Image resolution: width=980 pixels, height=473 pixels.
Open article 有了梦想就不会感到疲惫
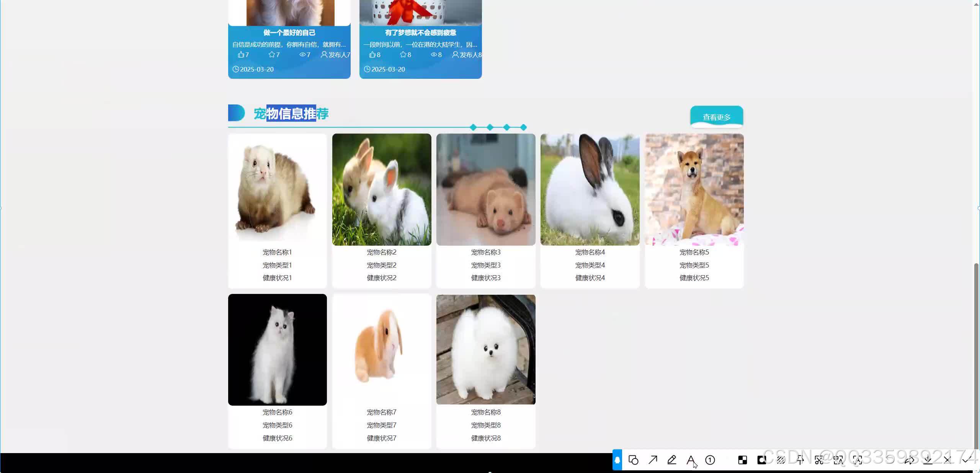(420, 33)
